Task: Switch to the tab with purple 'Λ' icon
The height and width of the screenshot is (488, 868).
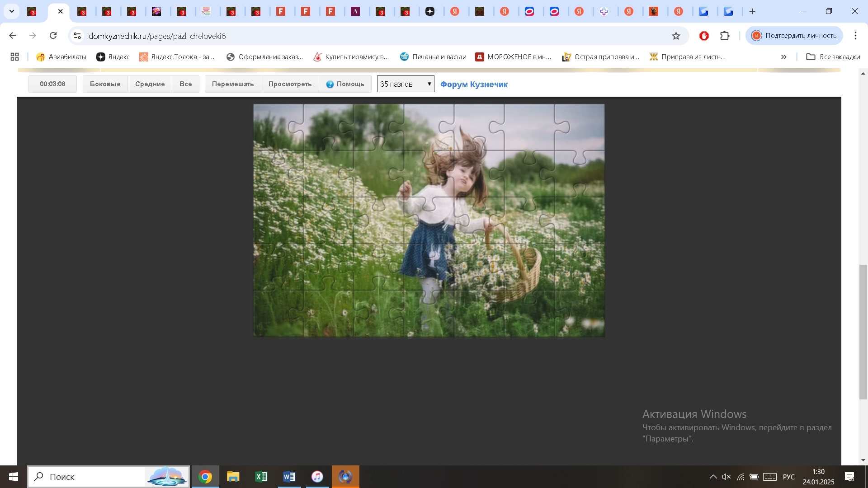Action: click(x=356, y=11)
